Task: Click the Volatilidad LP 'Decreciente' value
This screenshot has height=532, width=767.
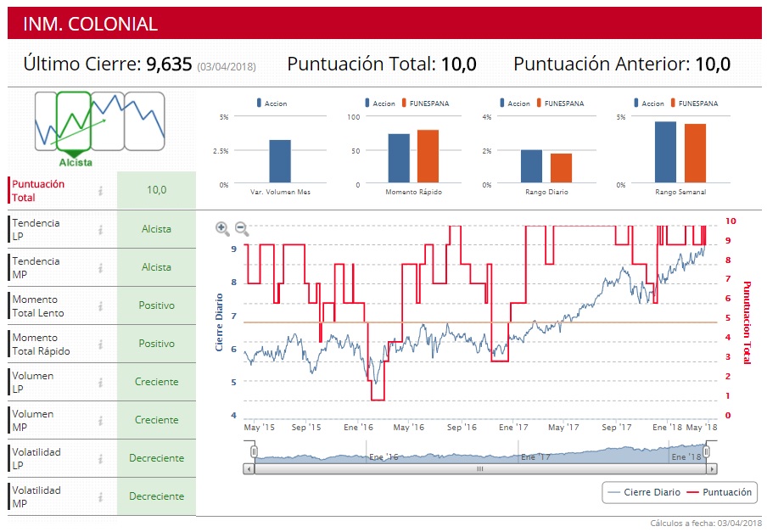Action: pos(156,458)
